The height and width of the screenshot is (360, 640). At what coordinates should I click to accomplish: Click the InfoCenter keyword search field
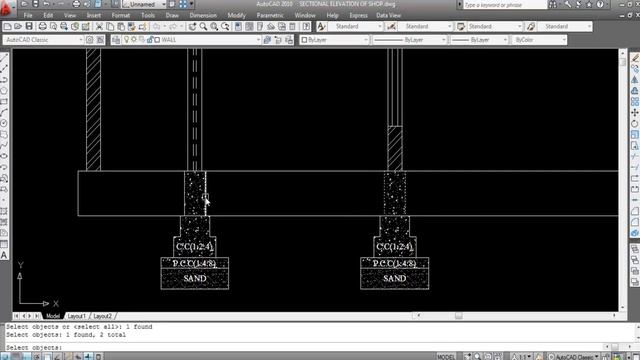pyautogui.click(x=505, y=4)
